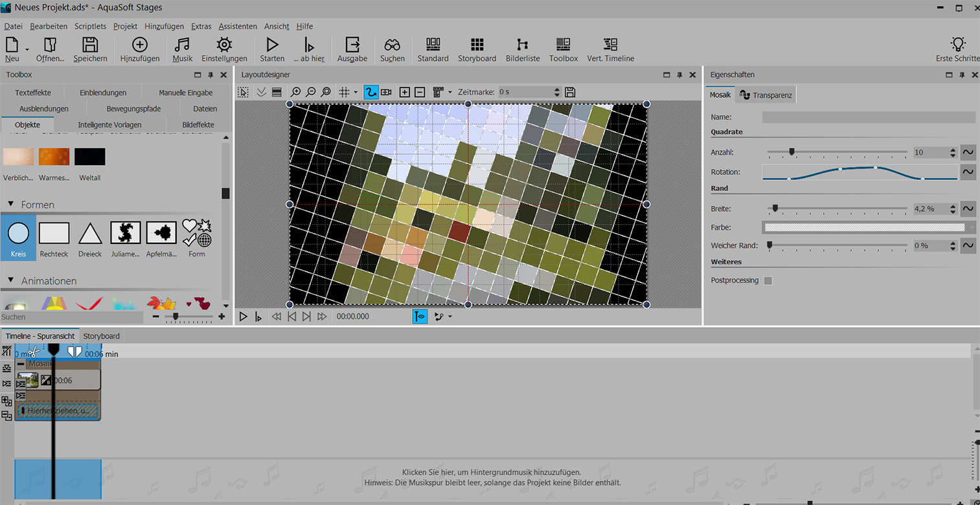Open the Farbe color dropdown
The height and width of the screenshot is (505, 980).
pos(868,227)
